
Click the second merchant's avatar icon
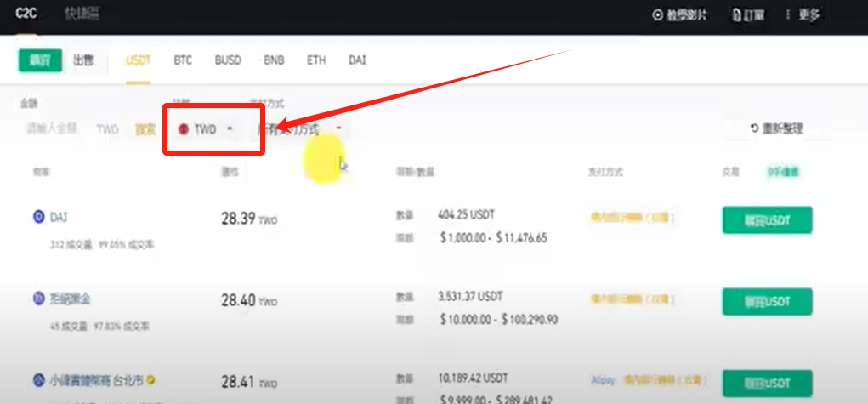38,299
